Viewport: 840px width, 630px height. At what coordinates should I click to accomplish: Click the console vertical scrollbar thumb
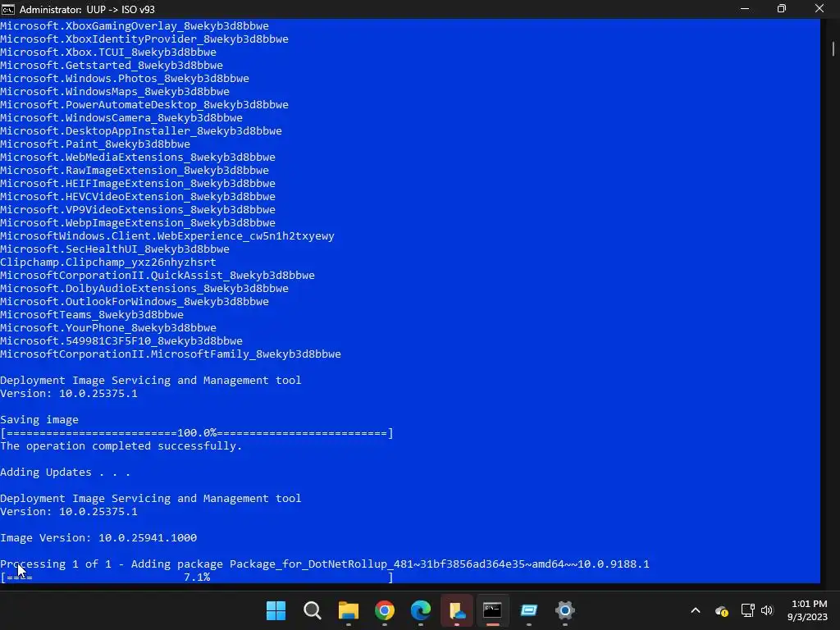(x=833, y=48)
